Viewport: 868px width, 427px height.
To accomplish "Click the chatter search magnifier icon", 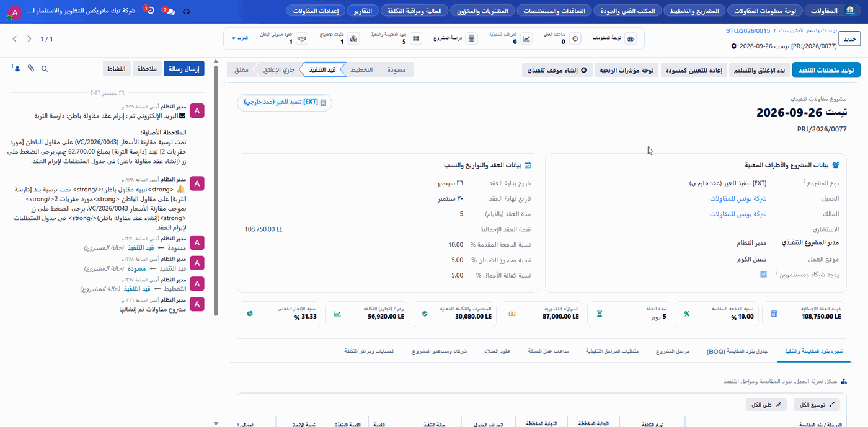I will pos(45,69).
